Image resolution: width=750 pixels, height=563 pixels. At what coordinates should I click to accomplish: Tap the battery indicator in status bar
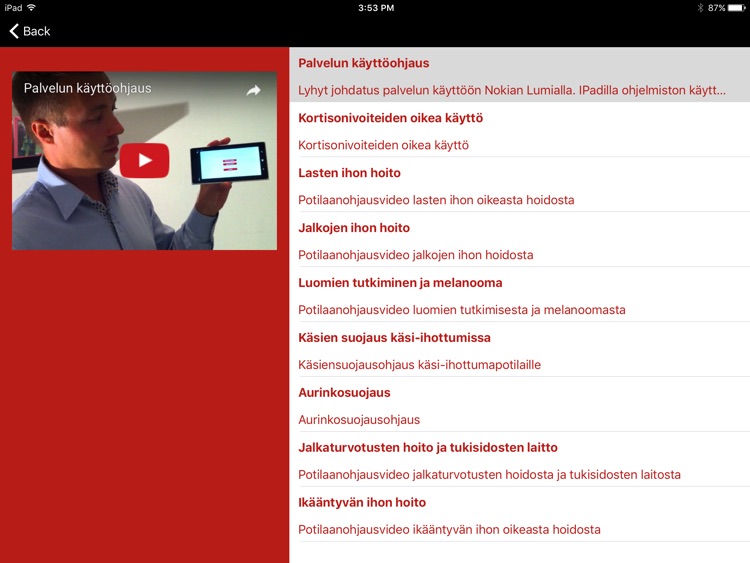736,8
